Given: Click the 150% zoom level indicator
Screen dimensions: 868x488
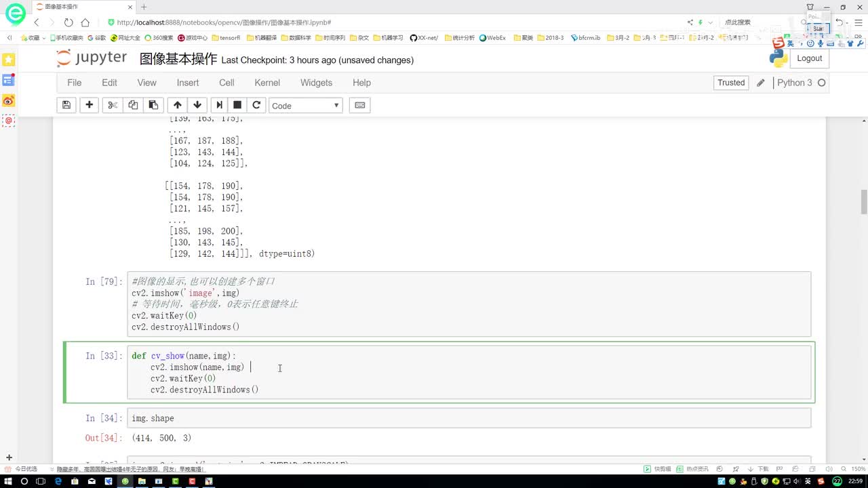Looking at the screenshot, I should click(859, 468).
